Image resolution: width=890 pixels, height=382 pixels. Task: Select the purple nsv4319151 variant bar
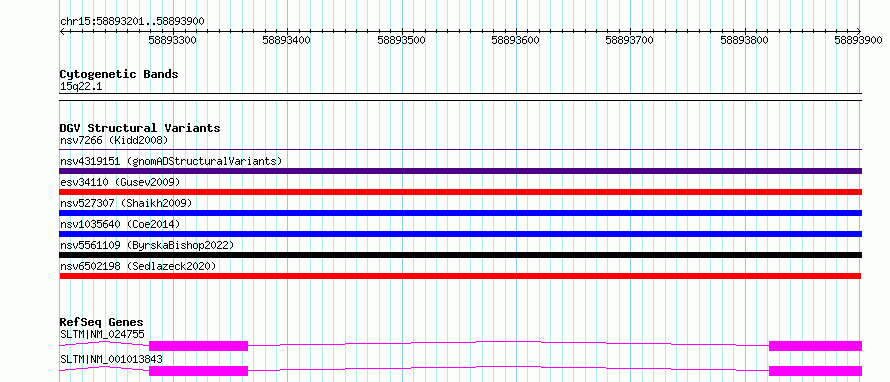click(x=461, y=171)
